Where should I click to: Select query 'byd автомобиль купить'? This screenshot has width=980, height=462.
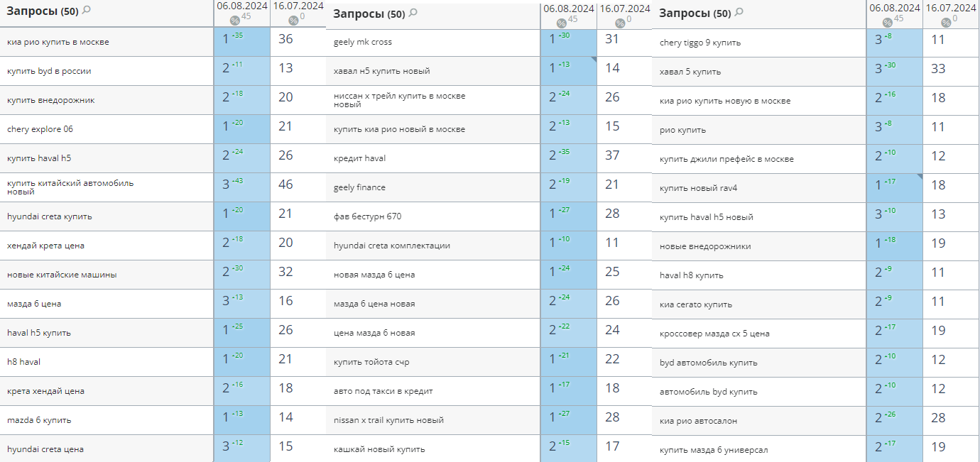point(709,363)
